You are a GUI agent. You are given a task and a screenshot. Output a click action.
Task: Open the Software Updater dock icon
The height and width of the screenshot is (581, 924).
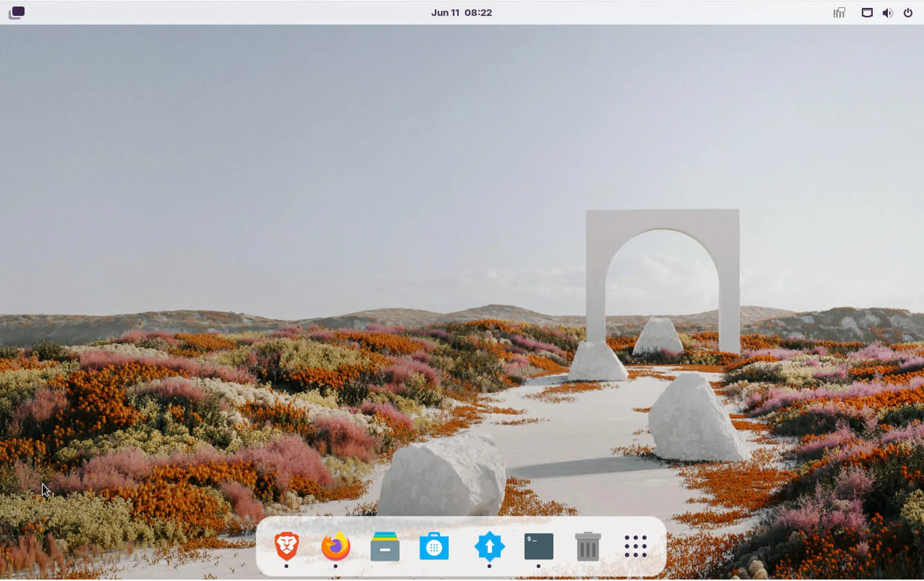click(489, 546)
